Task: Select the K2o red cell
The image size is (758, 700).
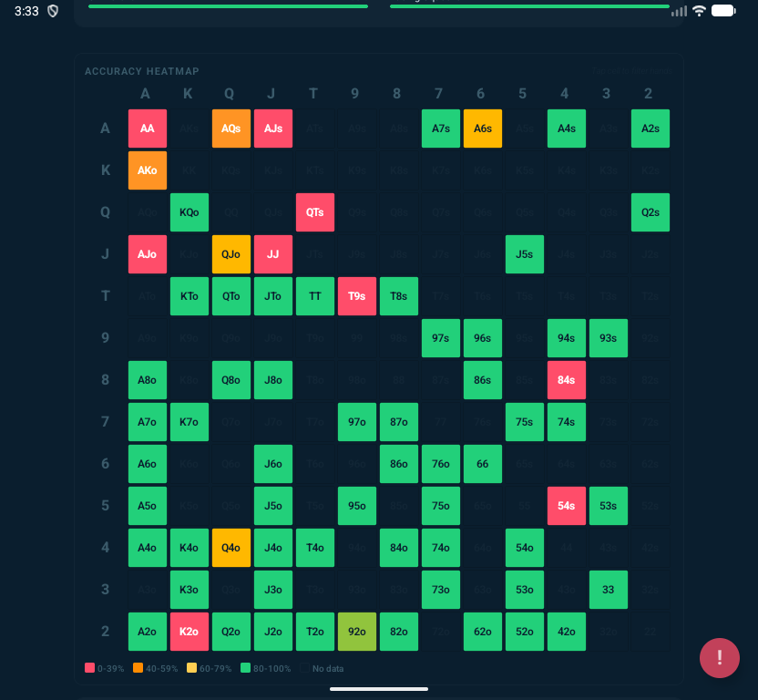Action: click(189, 632)
